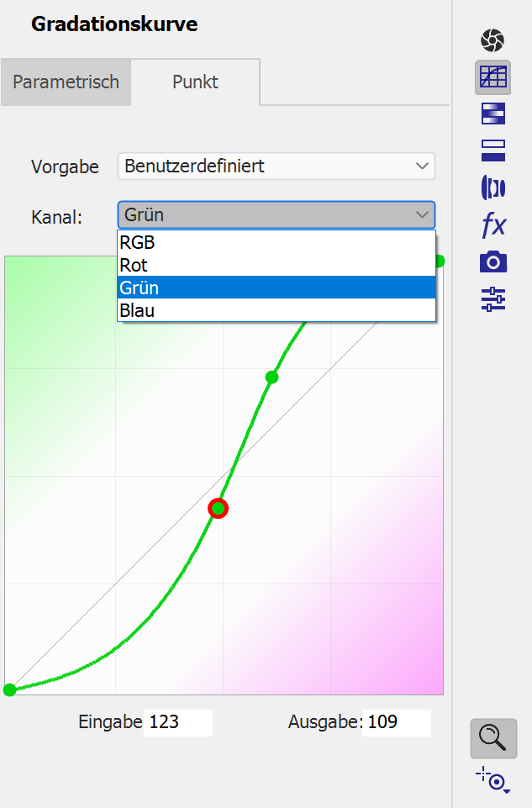Select the magnifier zoom tool
Screen dimensions: 532x808
pos(492,738)
